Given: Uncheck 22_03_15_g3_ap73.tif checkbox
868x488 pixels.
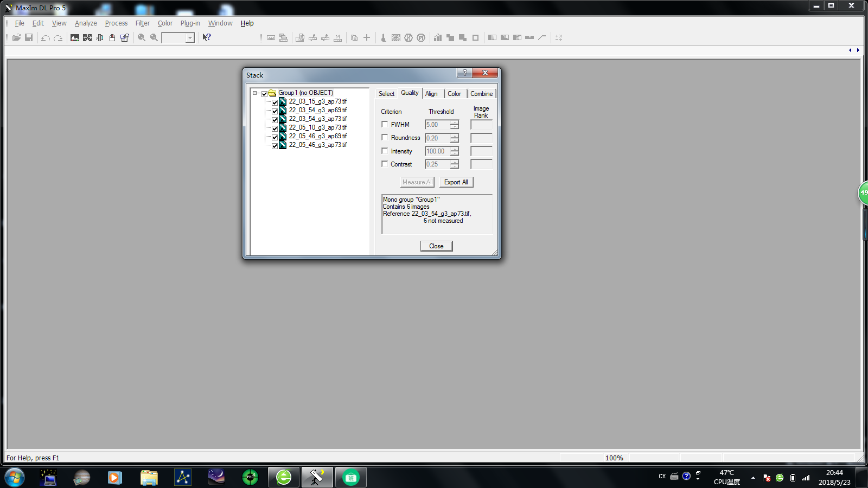Looking at the screenshot, I should coord(275,102).
